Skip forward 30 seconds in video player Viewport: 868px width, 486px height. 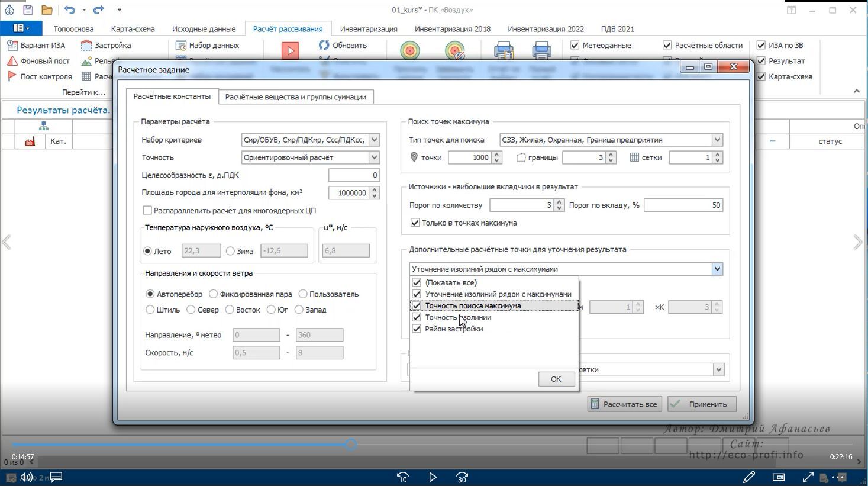(x=462, y=477)
